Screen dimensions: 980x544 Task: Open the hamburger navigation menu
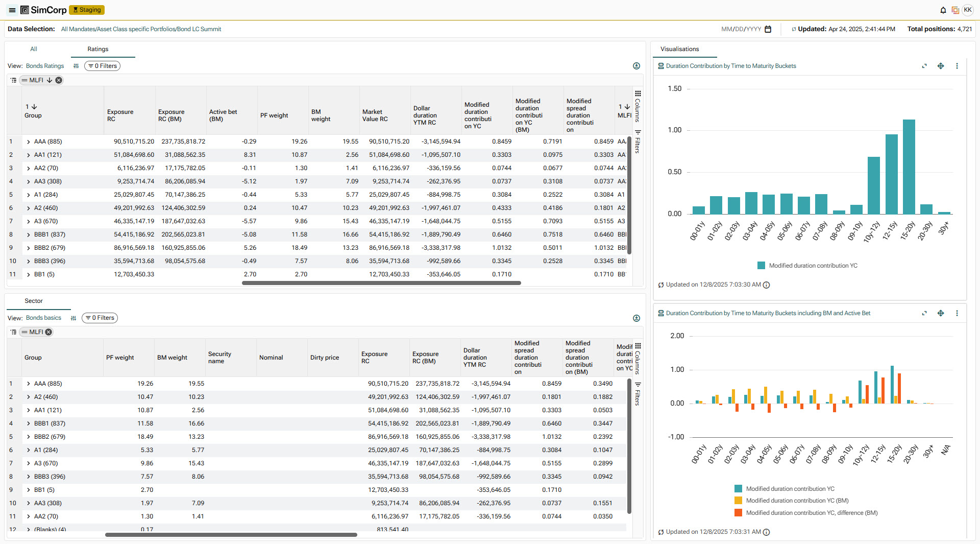click(12, 10)
